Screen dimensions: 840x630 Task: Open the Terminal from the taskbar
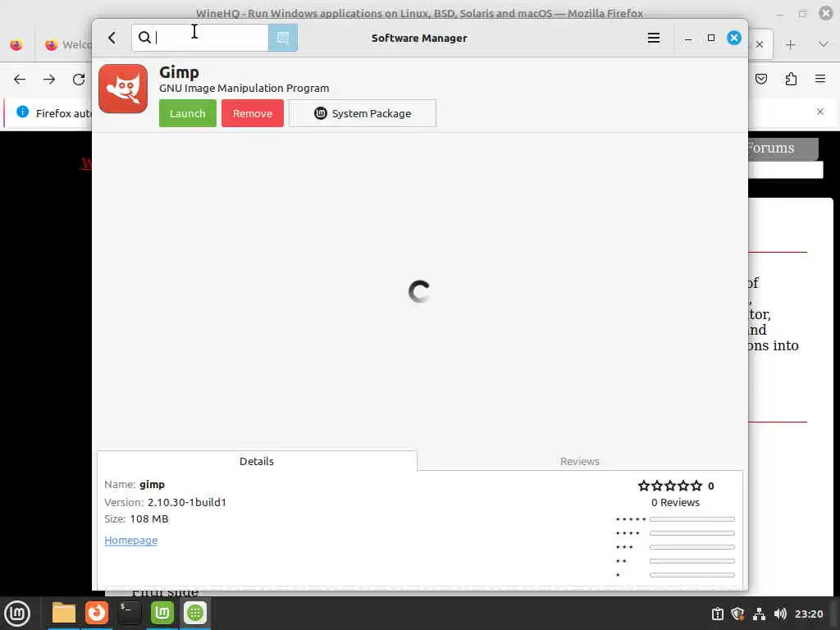129,613
